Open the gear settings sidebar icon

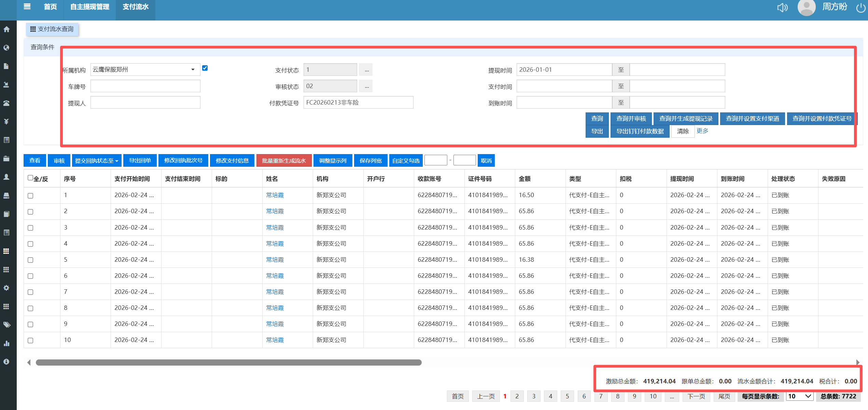coord(6,288)
